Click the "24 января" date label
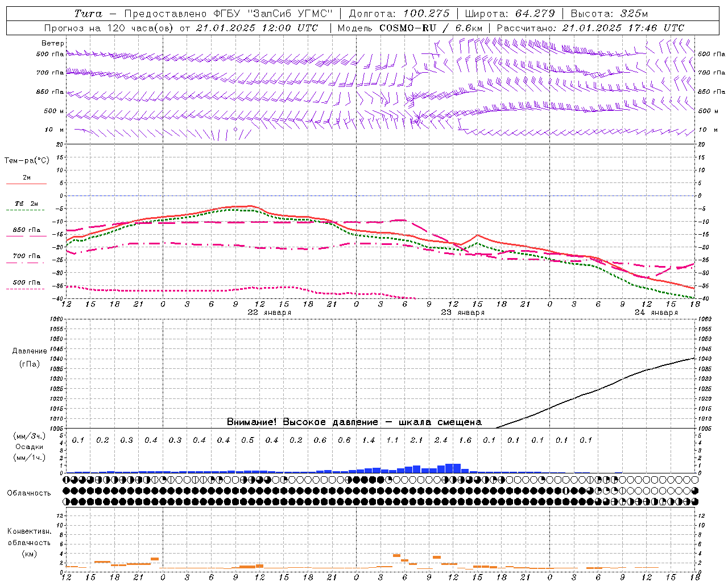728x582 pixels. click(656, 313)
